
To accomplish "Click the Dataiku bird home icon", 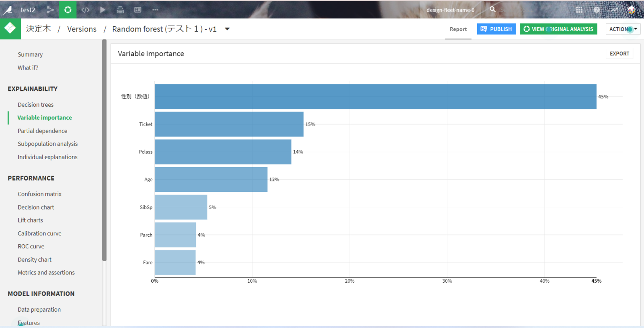I will (8, 10).
